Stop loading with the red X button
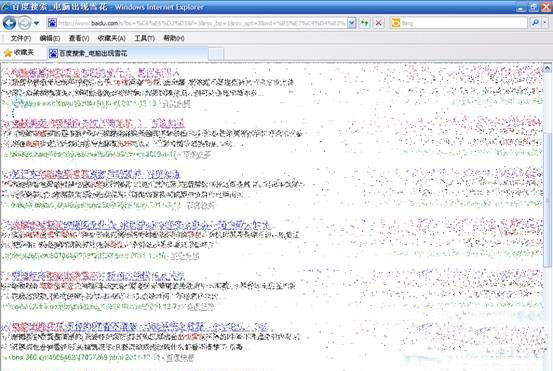Screen dimensions: 553x371 pos(379,23)
